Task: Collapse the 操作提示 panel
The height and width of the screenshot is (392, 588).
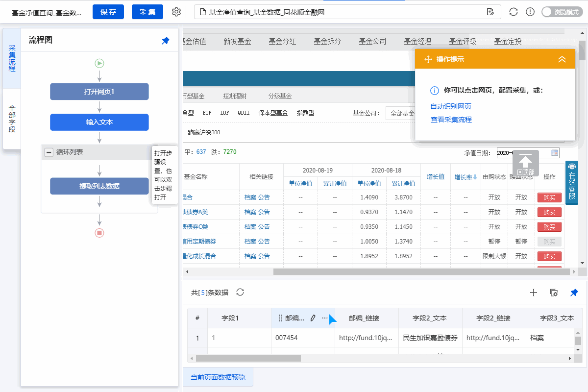Action: point(562,59)
